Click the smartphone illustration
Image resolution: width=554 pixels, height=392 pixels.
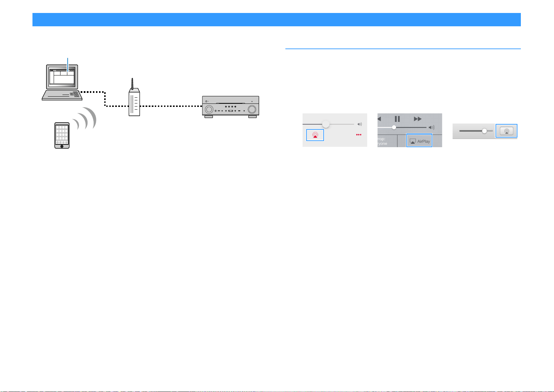[x=62, y=136]
